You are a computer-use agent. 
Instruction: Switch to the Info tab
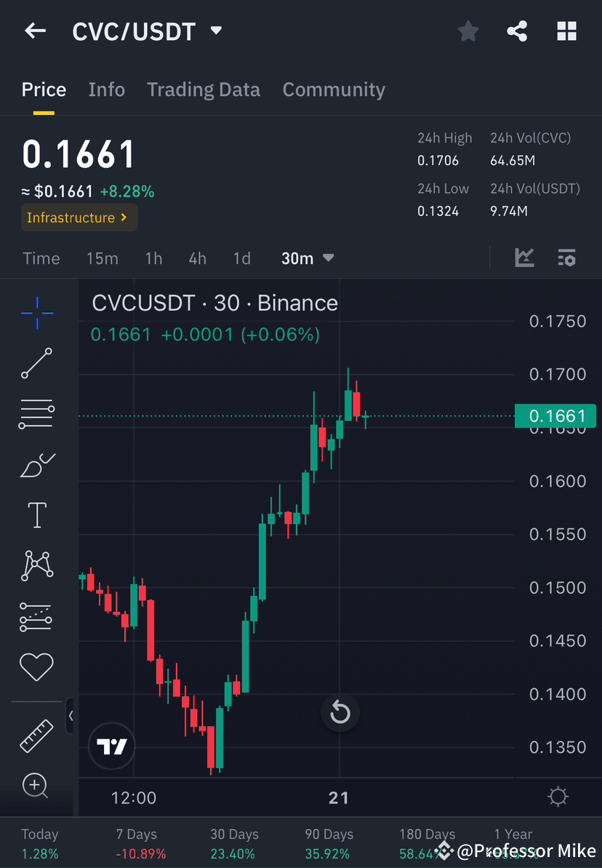click(106, 89)
